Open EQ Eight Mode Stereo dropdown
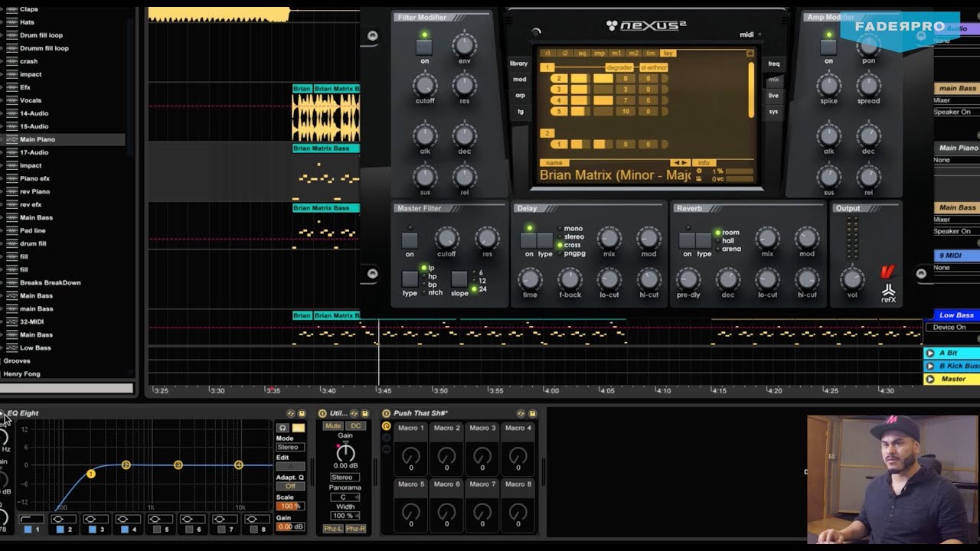 point(290,447)
